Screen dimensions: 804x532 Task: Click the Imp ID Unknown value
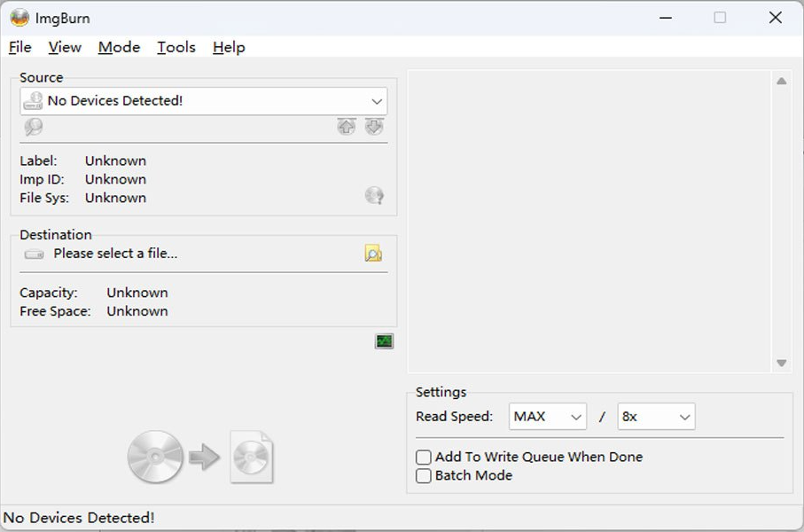tap(115, 179)
